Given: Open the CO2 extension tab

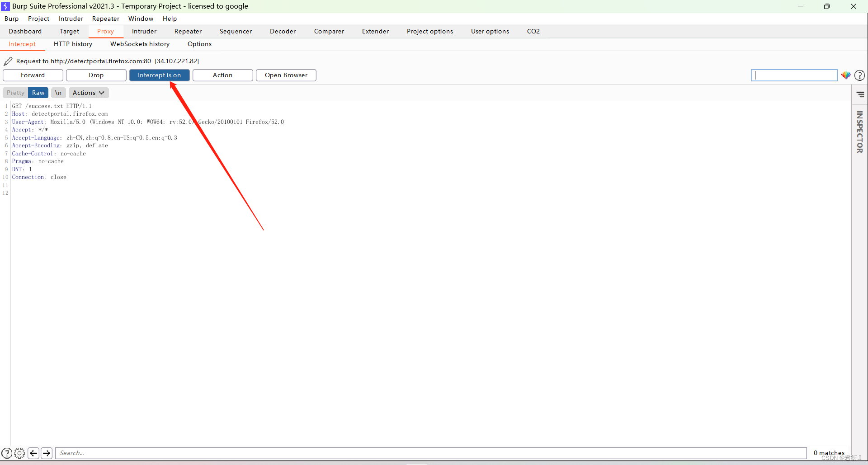Looking at the screenshot, I should tap(533, 31).
